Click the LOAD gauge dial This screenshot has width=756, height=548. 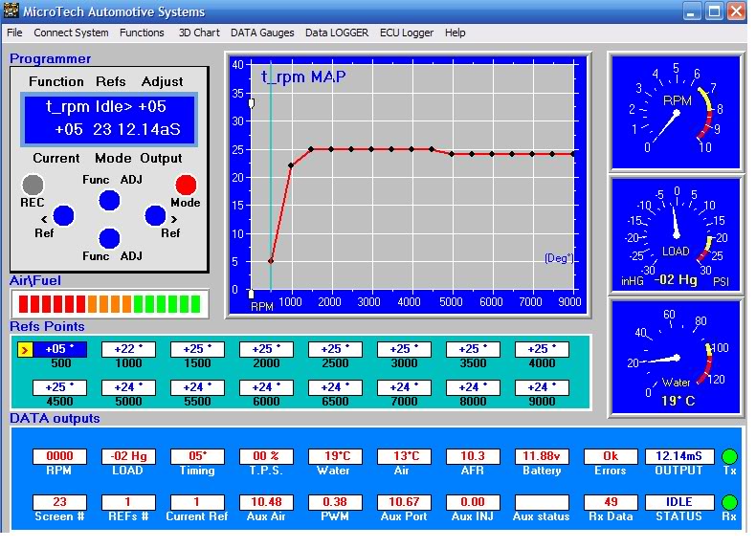tap(675, 234)
